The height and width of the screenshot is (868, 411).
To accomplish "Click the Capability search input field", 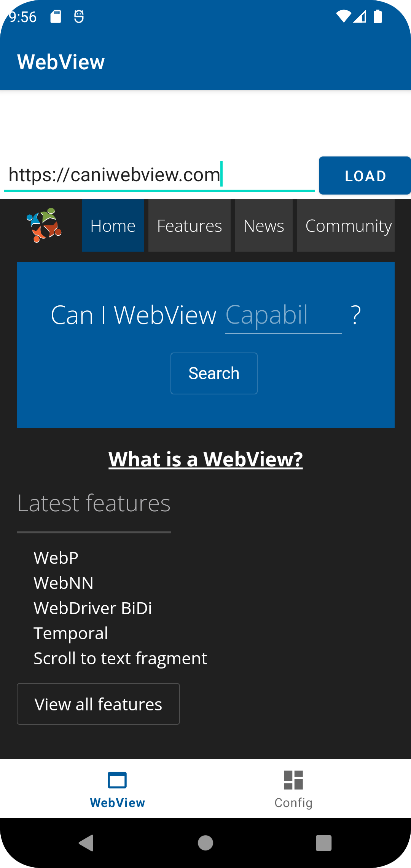I will click(x=283, y=316).
